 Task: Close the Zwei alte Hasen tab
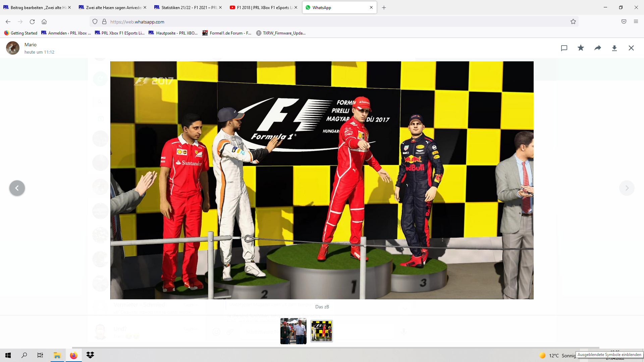[x=145, y=7]
